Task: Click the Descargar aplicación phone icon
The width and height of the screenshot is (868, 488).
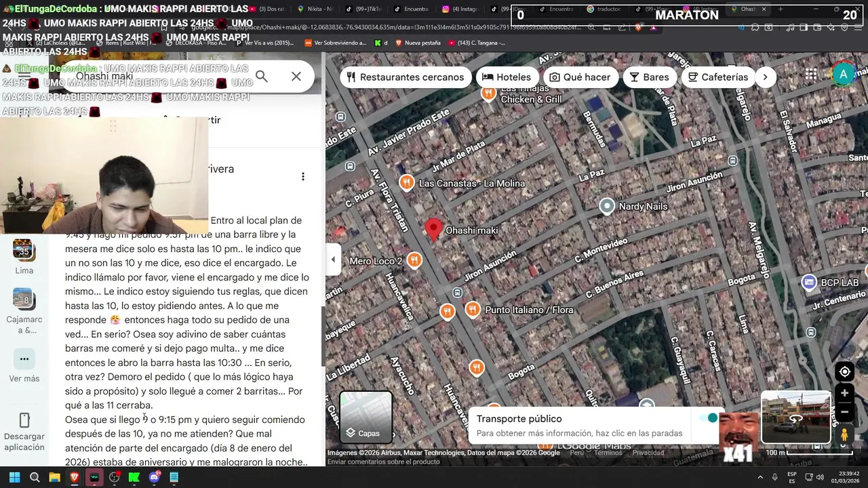Action: pos(24,420)
